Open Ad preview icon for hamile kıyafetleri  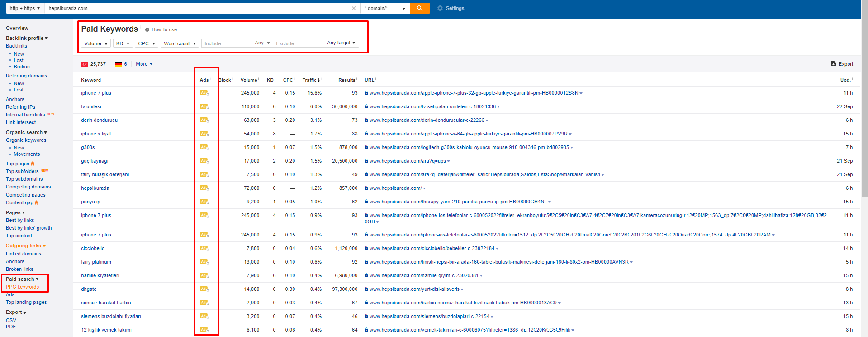coord(204,275)
